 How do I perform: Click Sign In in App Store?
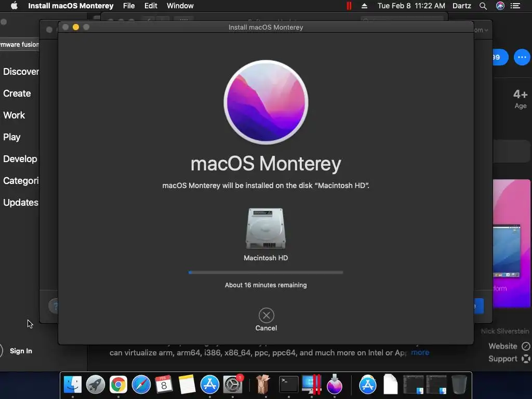click(21, 351)
